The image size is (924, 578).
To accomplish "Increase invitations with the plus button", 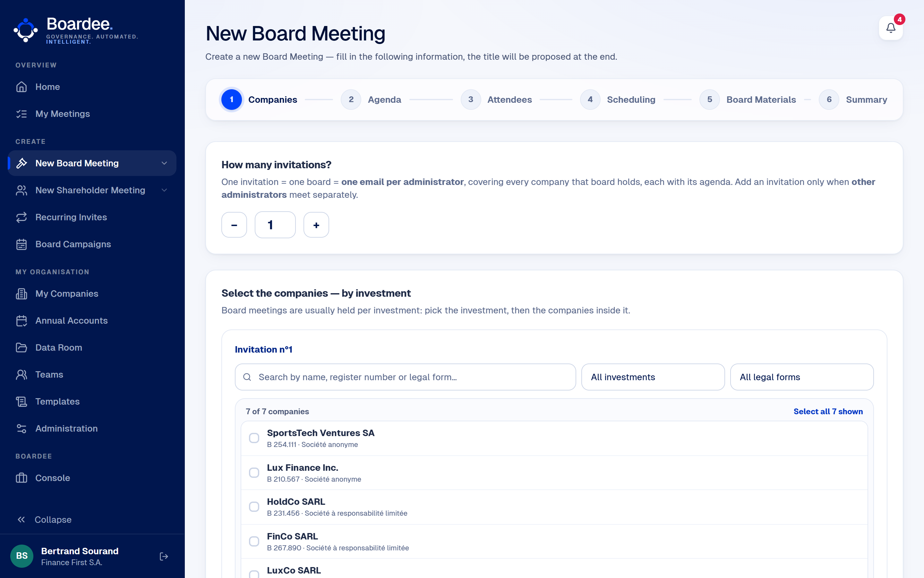I will (316, 225).
